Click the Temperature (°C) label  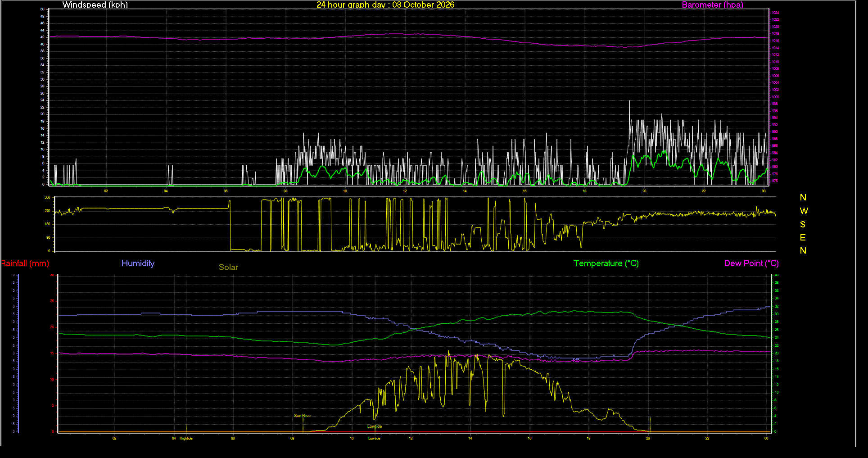coord(606,263)
